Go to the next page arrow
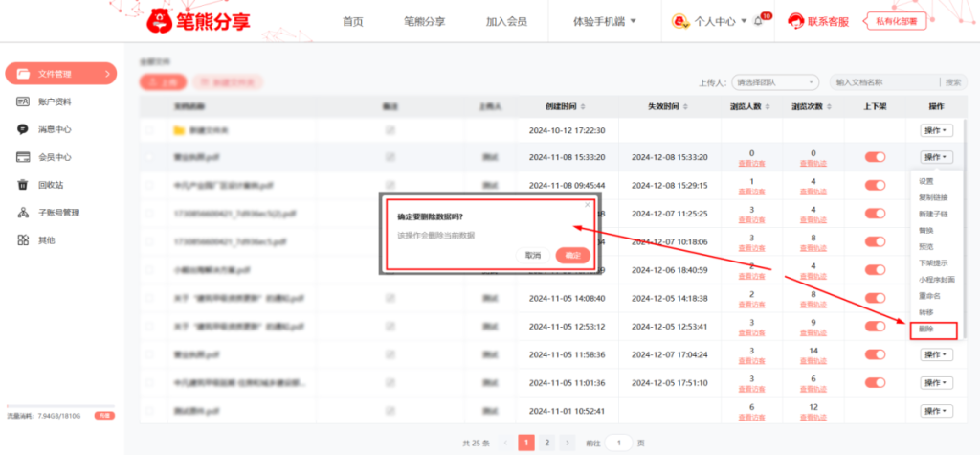Screen dimensions: 980x455 point(567,443)
